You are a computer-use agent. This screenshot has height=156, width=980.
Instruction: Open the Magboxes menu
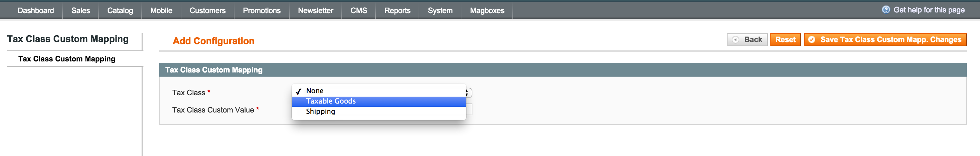click(x=487, y=11)
